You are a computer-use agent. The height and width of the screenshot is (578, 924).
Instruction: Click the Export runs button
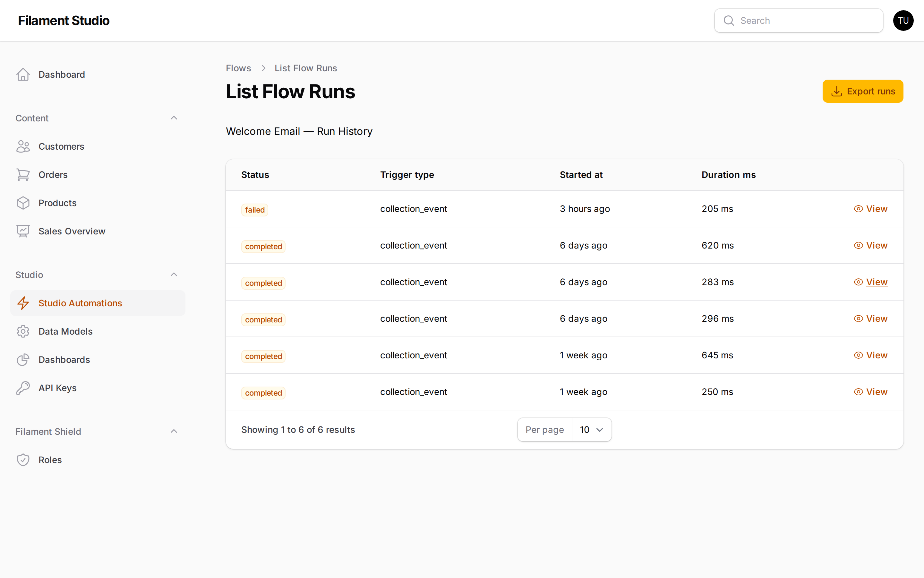tap(862, 92)
